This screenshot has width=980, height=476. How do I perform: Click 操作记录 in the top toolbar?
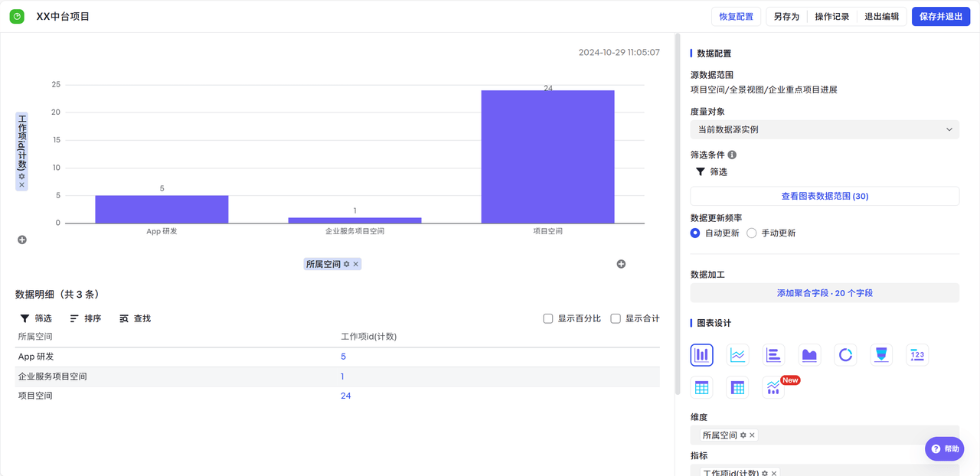click(x=831, y=17)
